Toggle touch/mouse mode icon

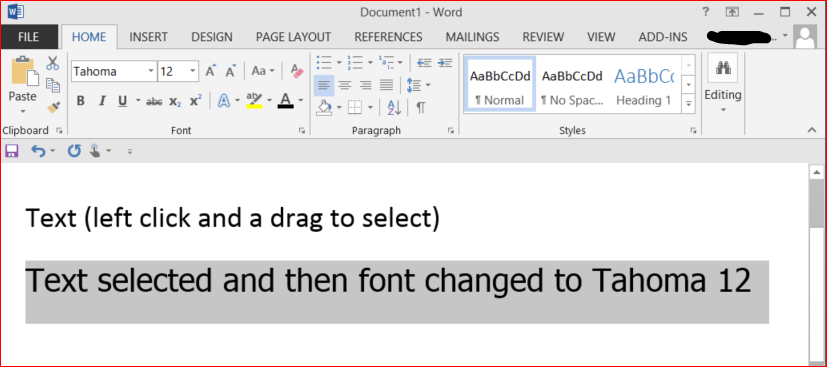point(95,151)
